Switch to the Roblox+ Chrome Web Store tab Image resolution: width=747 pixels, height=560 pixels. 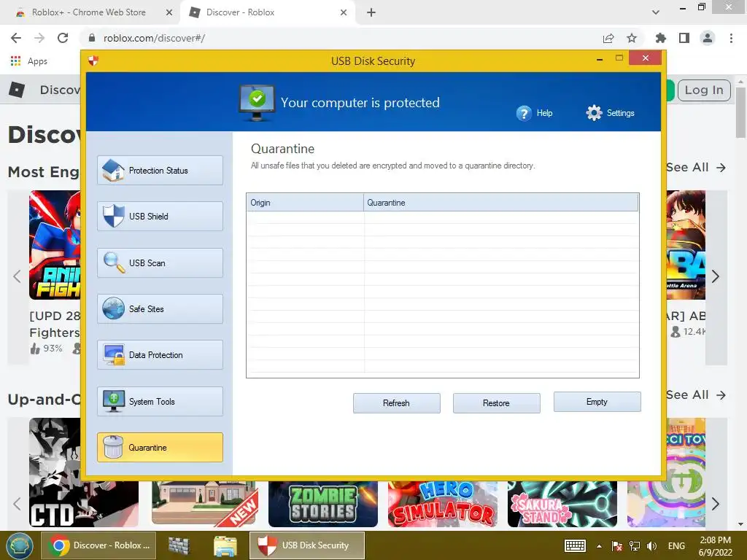pyautogui.click(x=88, y=12)
